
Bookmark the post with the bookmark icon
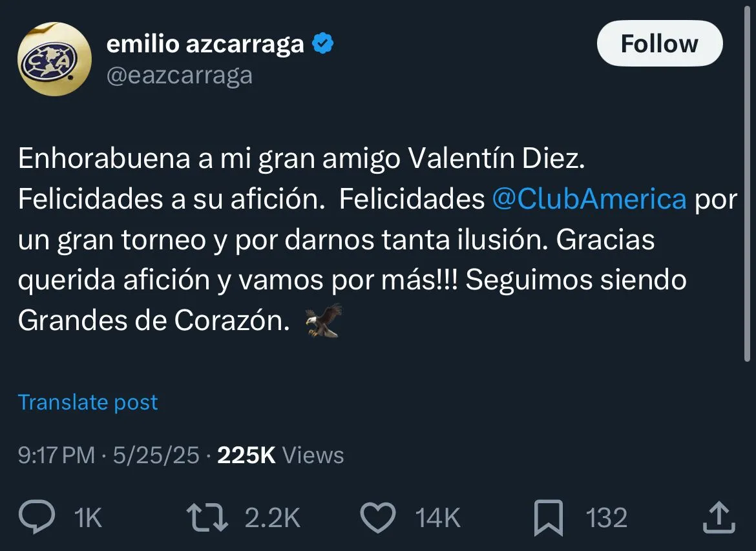pos(548,517)
